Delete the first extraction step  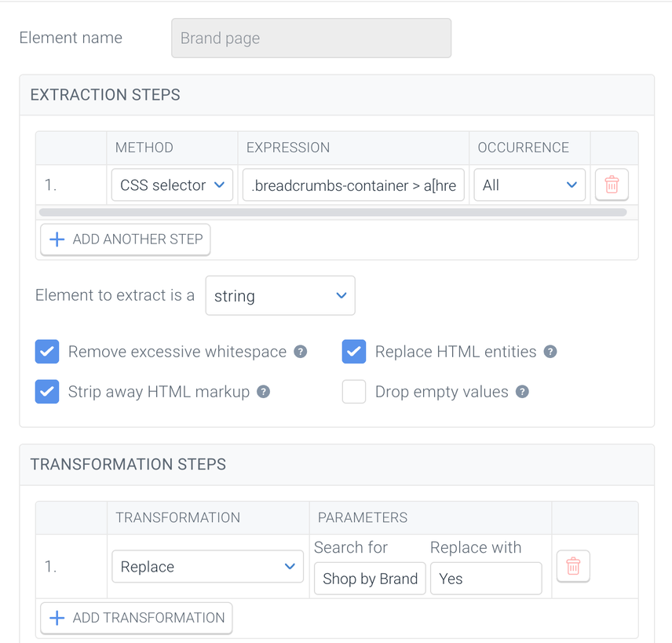point(612,184)
